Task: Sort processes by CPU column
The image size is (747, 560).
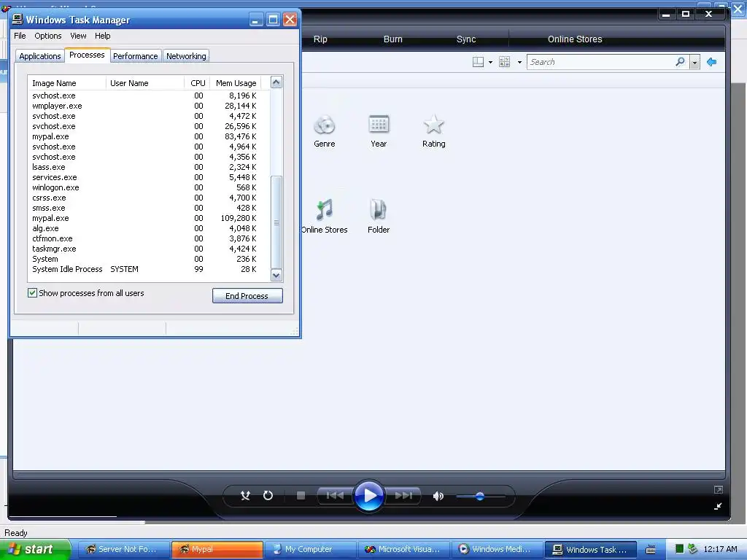Action: 197,83
